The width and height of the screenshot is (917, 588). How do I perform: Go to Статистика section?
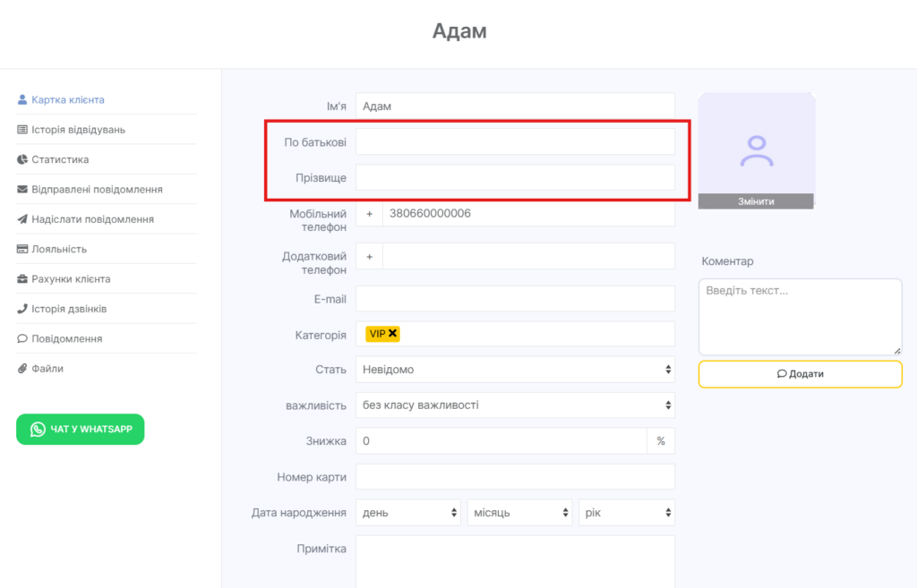pos(60,159)
